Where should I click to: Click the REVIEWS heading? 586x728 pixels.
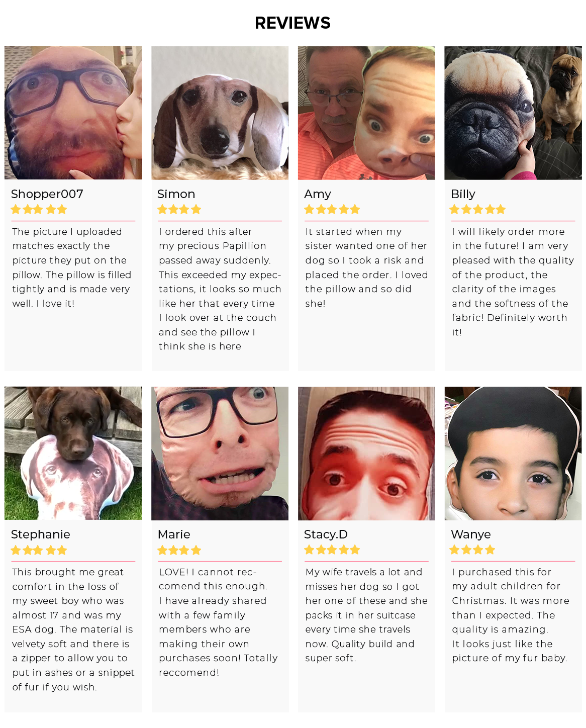[x=293, y=23]
